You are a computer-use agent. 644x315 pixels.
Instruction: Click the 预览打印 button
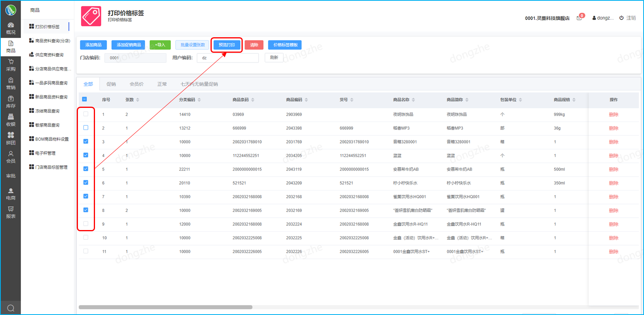click(x=227, y=45)
